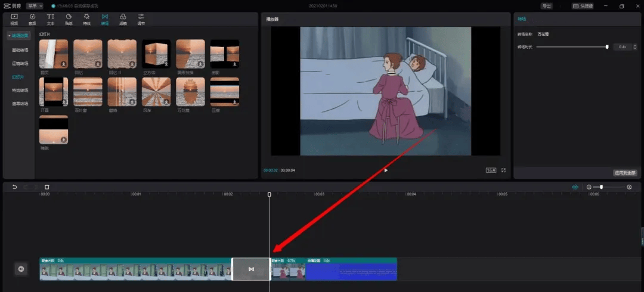The height and width of the screenshot is (292, 644).
Task: Click the 导出 (Export) button
Action: 547,6
